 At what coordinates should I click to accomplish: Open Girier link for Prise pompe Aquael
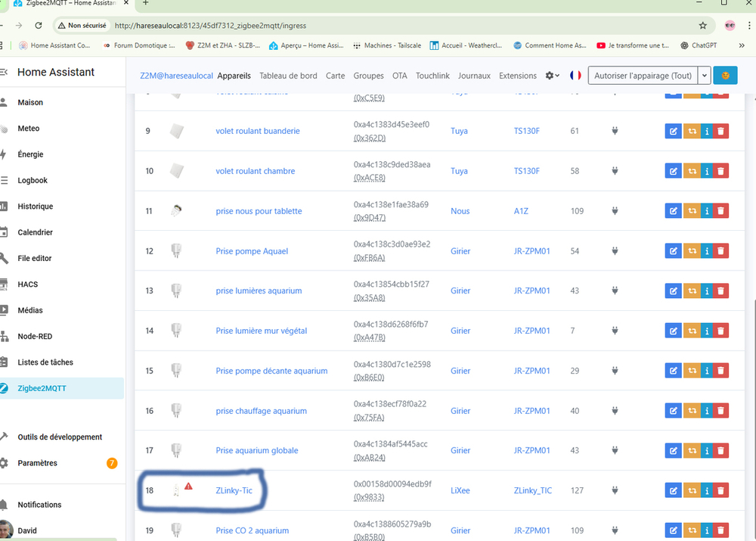460,251
